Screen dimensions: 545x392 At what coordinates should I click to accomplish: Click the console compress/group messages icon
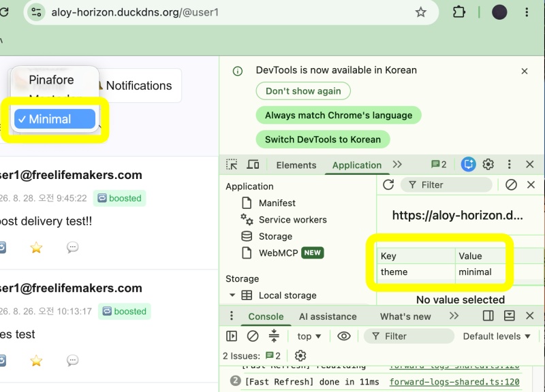coord(274,336)
